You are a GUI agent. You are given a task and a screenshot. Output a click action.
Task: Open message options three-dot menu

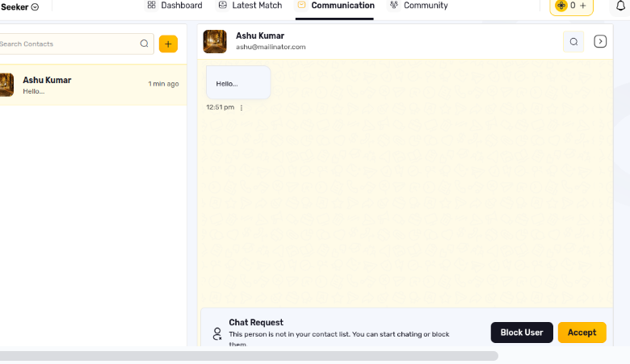241,107
